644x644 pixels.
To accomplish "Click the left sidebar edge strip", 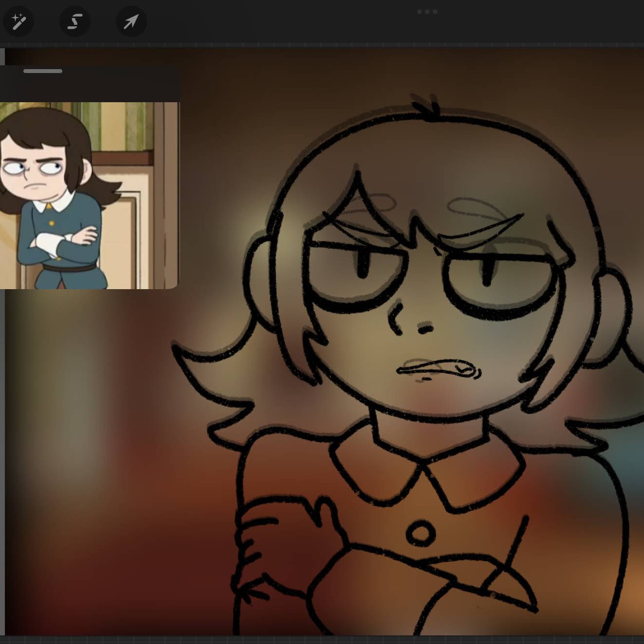I will point(2,341).
